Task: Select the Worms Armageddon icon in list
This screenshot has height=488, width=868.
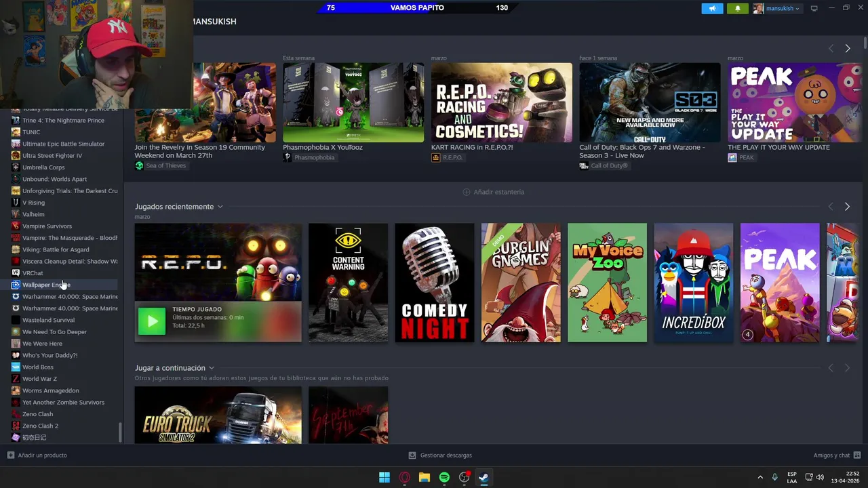Action: click(16, 390)
